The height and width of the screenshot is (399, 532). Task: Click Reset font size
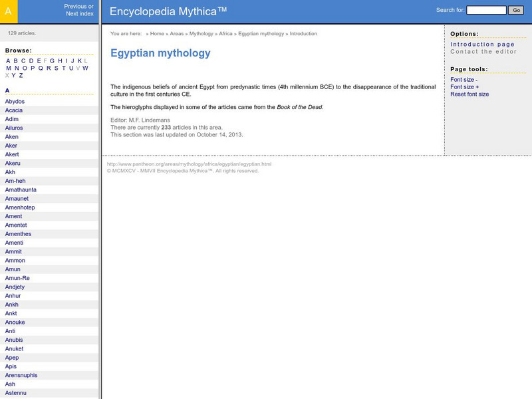(x=469, y=94)
